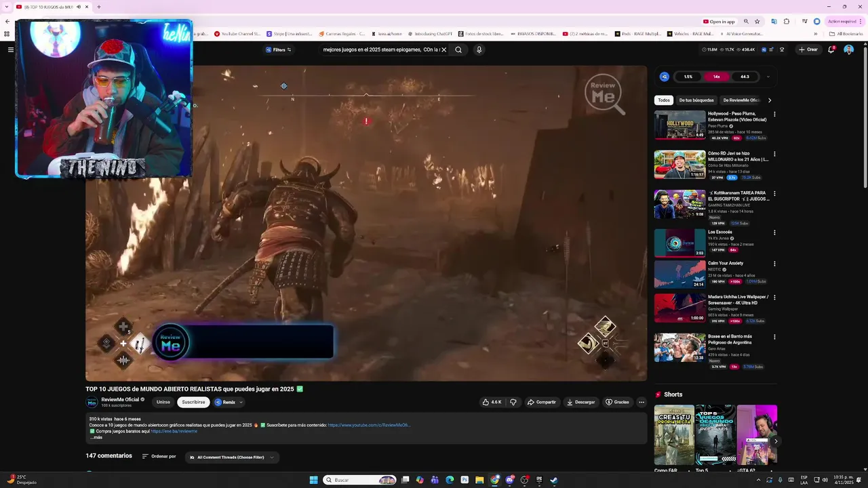Open the Filters button beside search
The height and width of the screenshot is (488, 868).
pyautogui.click(x=278, y=49)
